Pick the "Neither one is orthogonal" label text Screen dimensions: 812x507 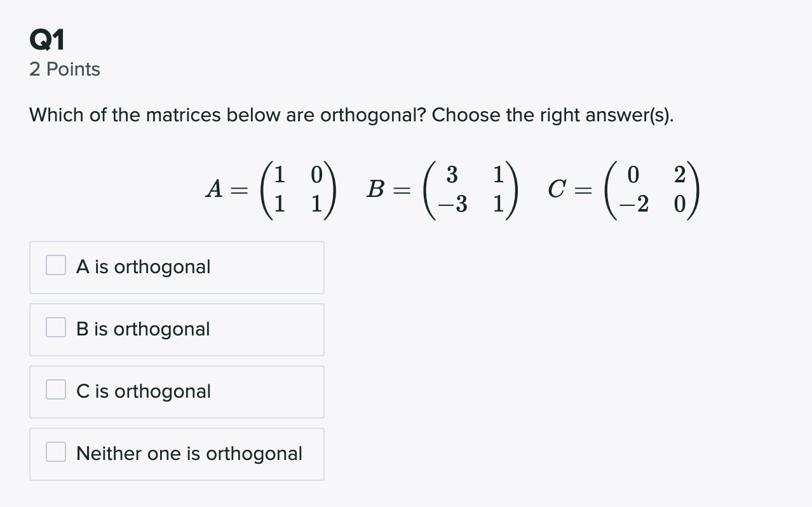189,454
